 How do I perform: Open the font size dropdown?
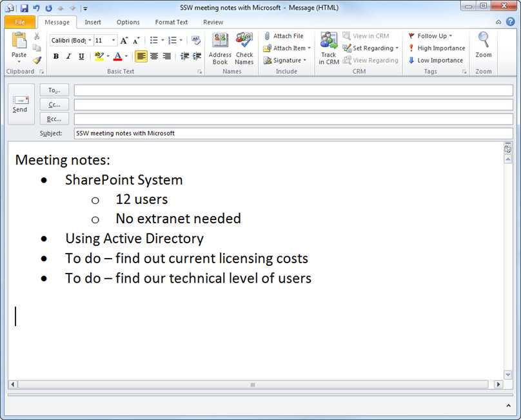pos(113,41)
